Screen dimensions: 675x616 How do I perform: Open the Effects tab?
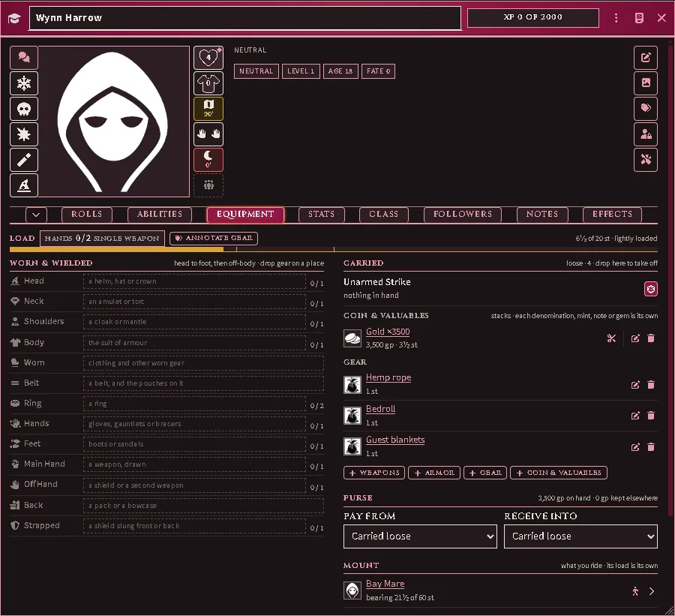pyautogui.click(x=612, y=215)
